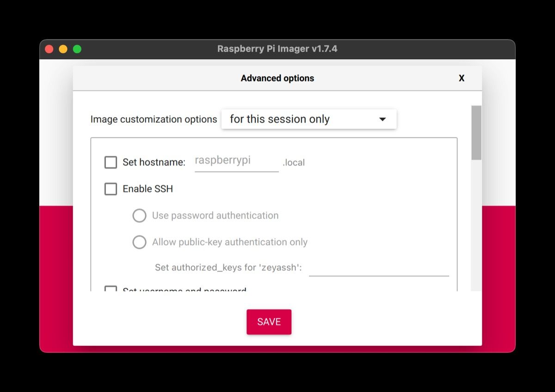Click the hostname field showing "raspberrypi"
Screen dimensions: 555x392
click(x=236, y=161)
